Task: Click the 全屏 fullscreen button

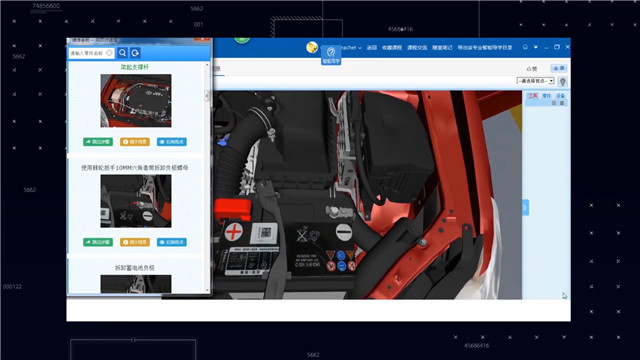Action: [x=558, y=68]
